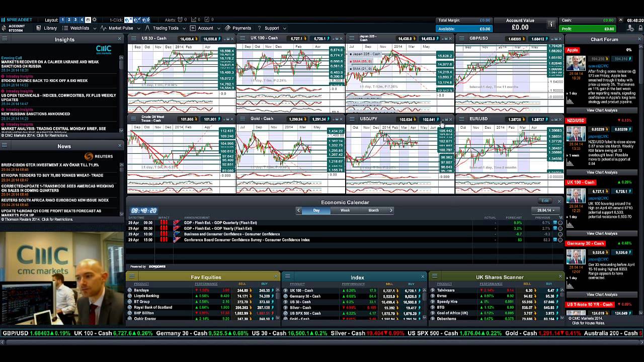Select the alert circle for GDP Quarterly row

pyautogui.click(x=560, y=223)
